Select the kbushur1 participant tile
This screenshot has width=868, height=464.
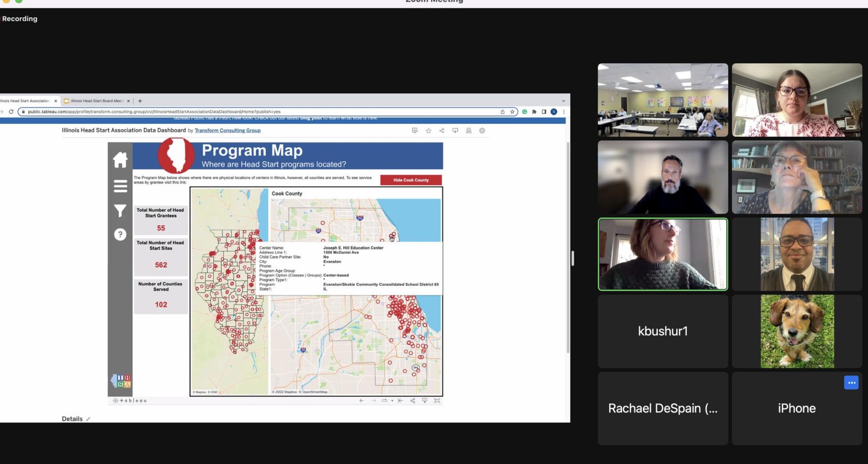(663, 331)
